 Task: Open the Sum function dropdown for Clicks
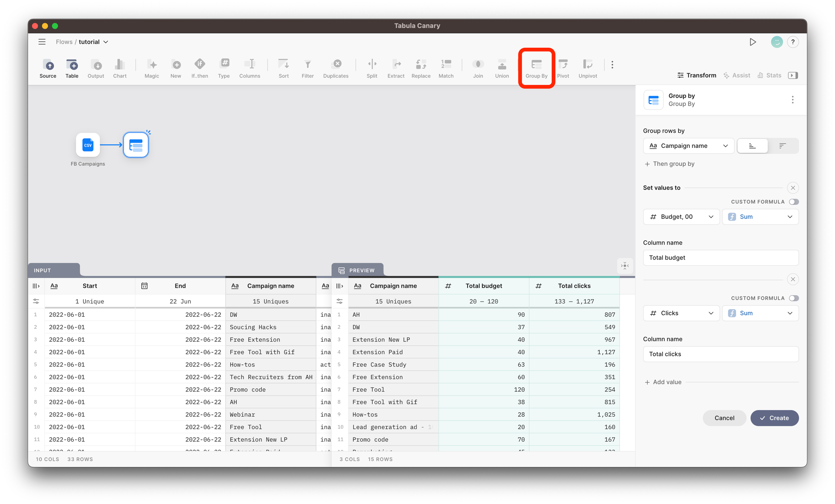(x=760, y=313)
